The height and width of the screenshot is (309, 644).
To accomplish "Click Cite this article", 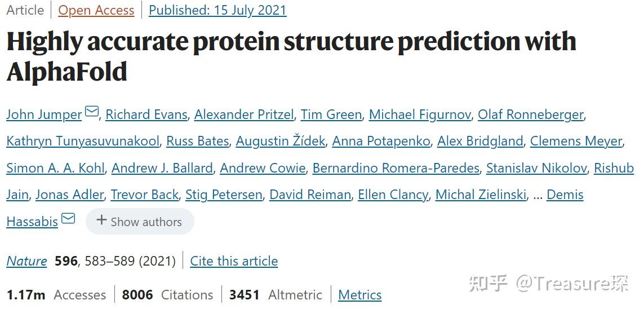I will [x=234, y=261].
